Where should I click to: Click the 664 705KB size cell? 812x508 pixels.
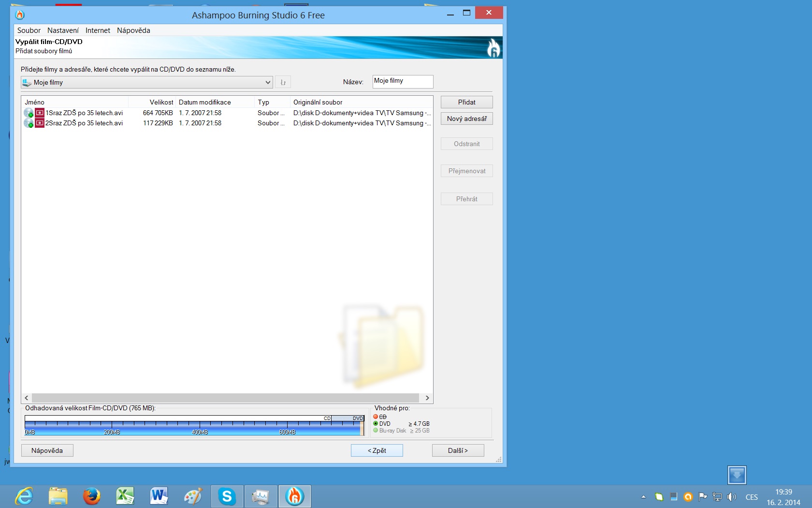click(158, 113)
